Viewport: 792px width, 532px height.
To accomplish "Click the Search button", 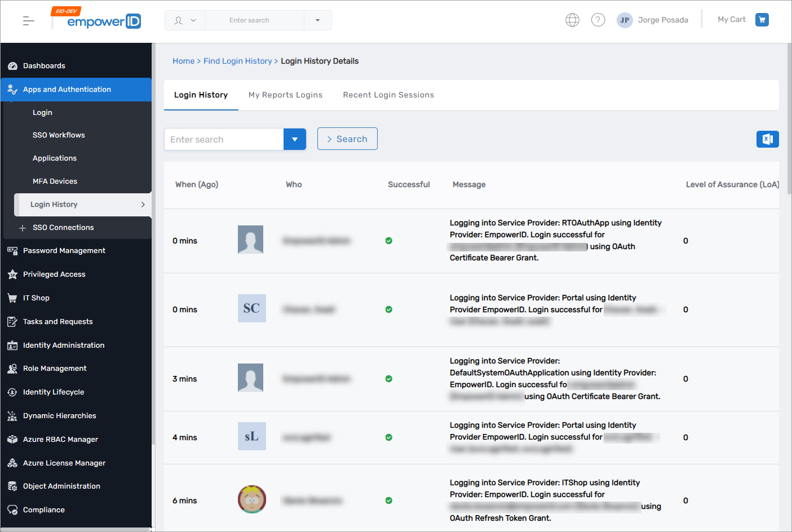I will pos(347,139).
